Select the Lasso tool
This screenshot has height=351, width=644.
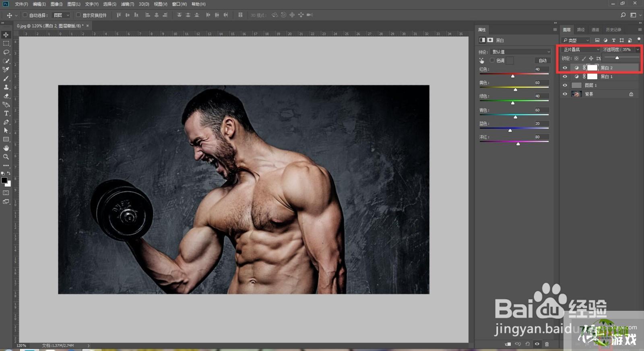(x=6, y=52)
